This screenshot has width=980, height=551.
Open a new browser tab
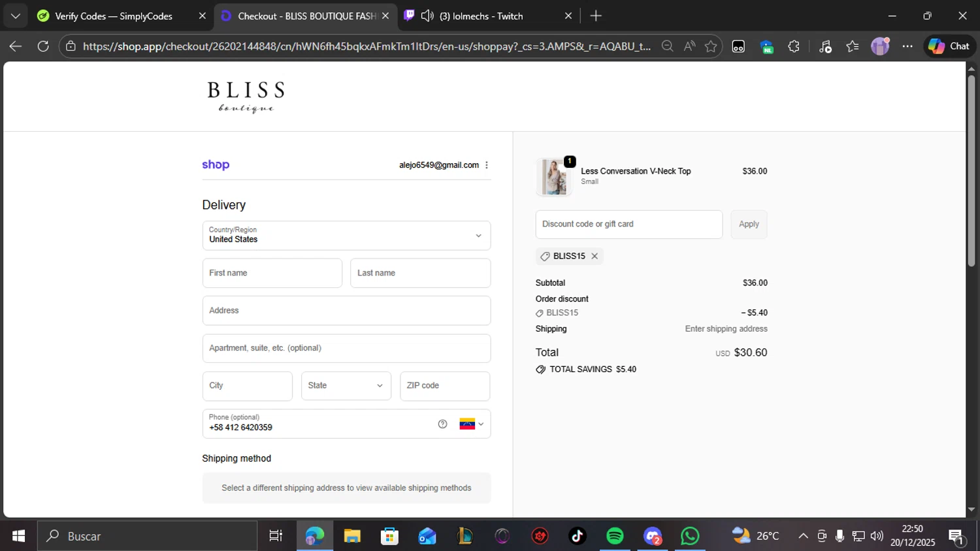click(596, 16)
